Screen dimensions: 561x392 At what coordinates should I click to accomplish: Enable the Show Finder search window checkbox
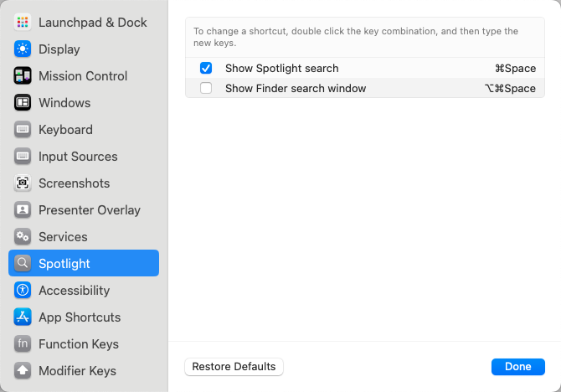[206, 88]
